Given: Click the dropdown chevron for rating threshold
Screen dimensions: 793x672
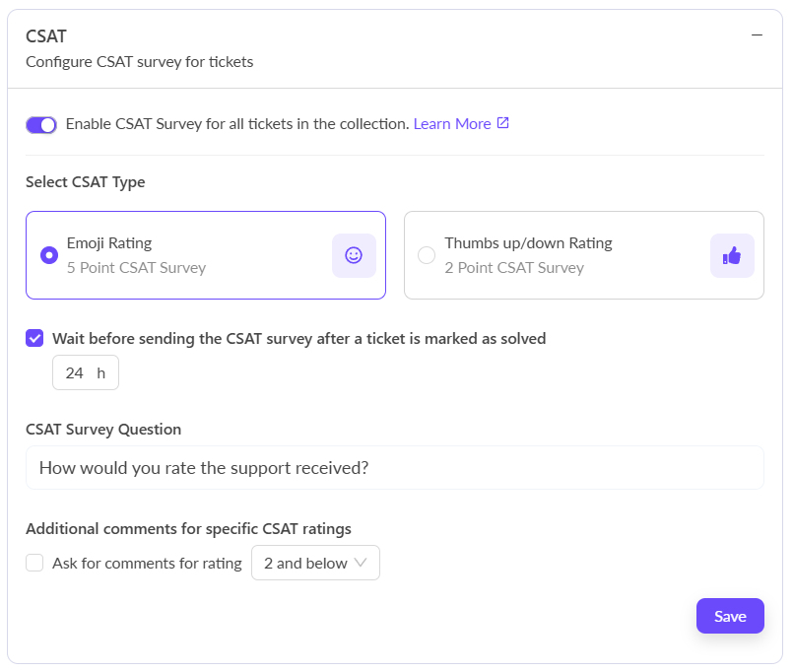Looking at the screenshot, I should (361, 564).
